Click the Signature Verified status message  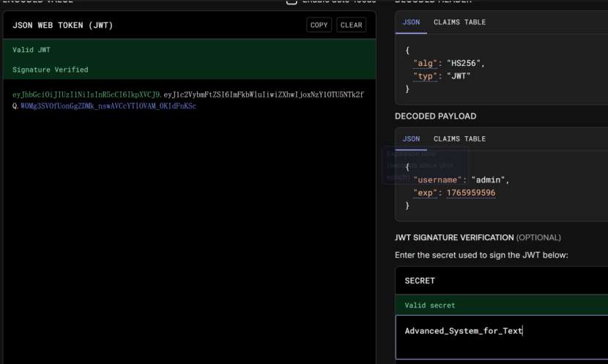51,70
